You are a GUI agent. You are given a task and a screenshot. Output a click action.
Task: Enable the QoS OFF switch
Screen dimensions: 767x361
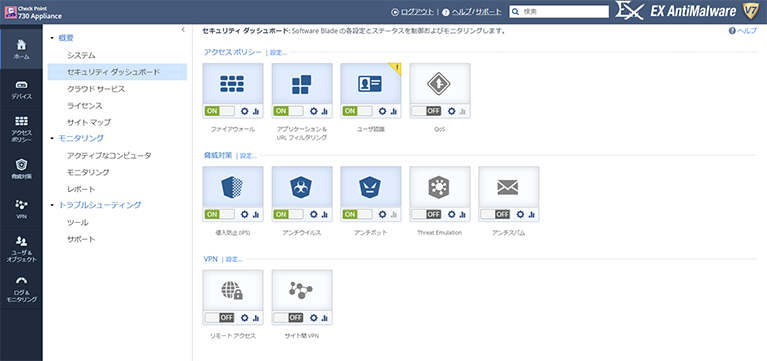tap(426, 111)
